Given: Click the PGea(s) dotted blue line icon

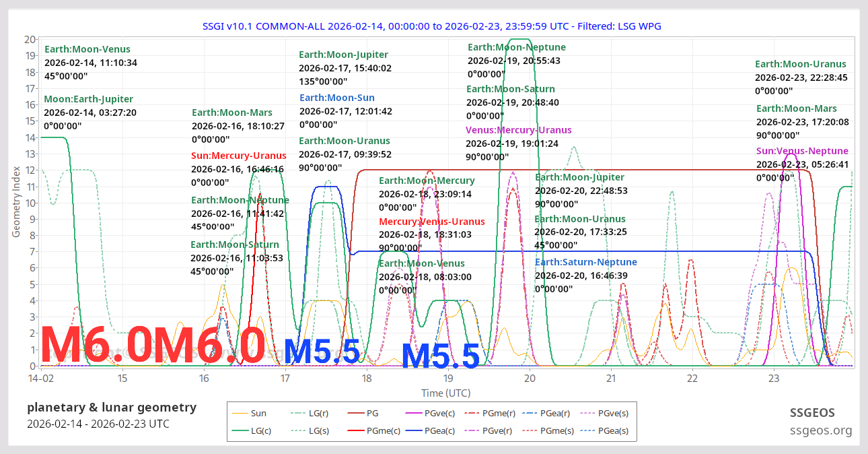Looking at the screenshot, I should [587, 430].
